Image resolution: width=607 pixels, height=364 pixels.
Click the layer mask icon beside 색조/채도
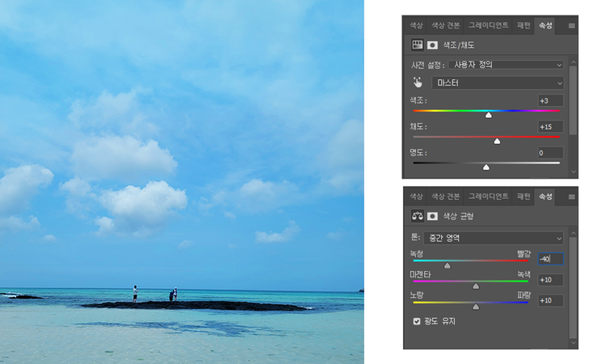[432, 45]
